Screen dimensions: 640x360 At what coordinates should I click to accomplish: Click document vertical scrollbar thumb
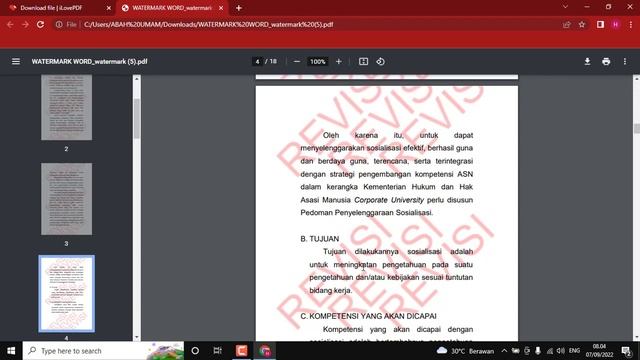tap(636, 129)
